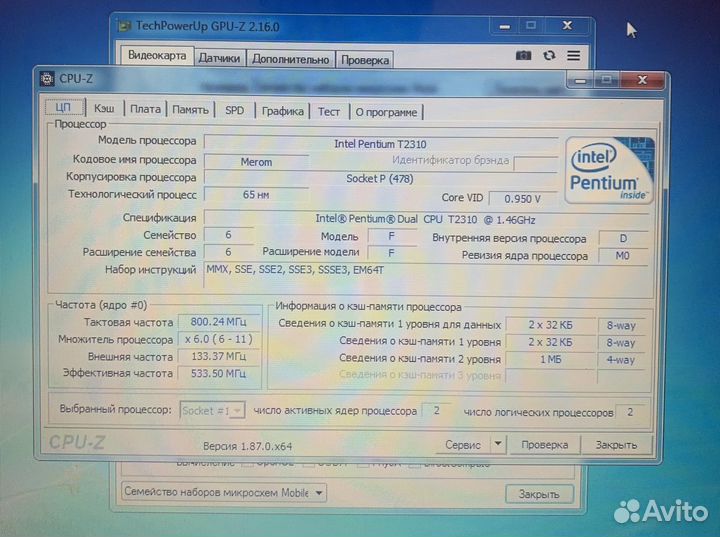Click CPU-Z Закрыть button
Image resolution: width=720 pixels, height=537 pixels.
(616, 445)
